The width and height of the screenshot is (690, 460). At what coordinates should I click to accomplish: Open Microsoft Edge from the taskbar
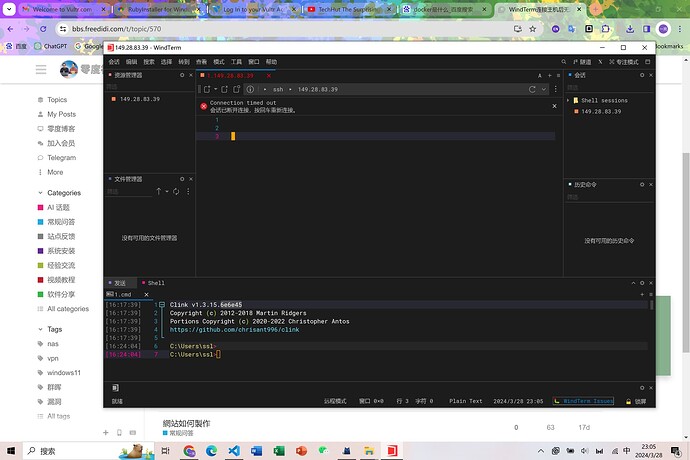click(212, 450)
